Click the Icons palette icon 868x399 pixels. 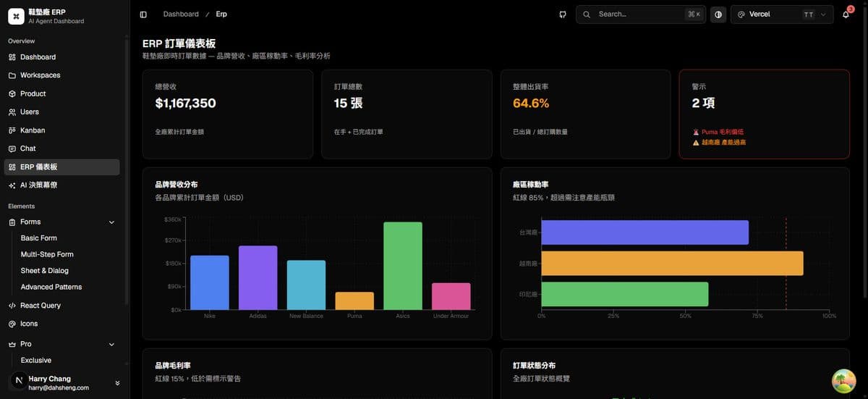[12, 324]
